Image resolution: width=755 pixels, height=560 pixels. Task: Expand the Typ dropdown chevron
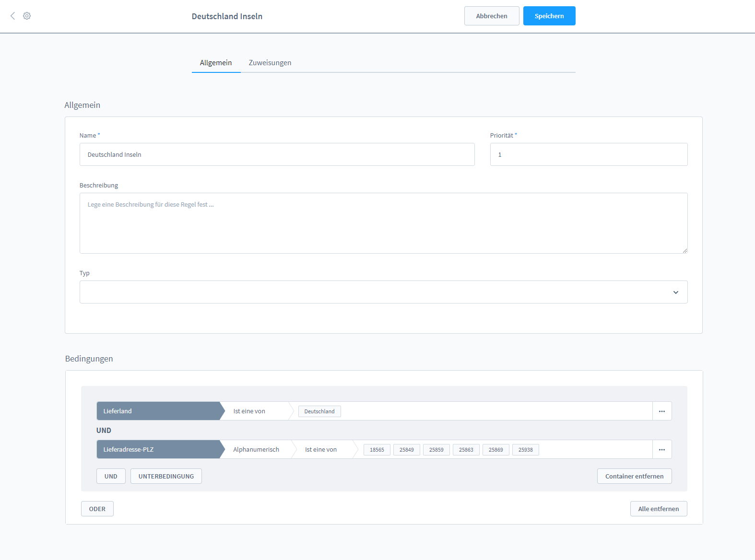[x=675, y=292]
